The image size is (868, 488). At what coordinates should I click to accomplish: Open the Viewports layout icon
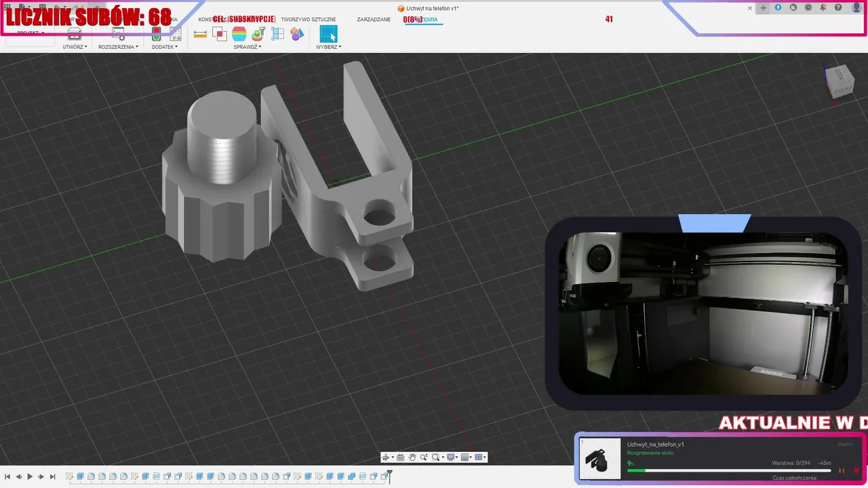[x=478, y=457]
